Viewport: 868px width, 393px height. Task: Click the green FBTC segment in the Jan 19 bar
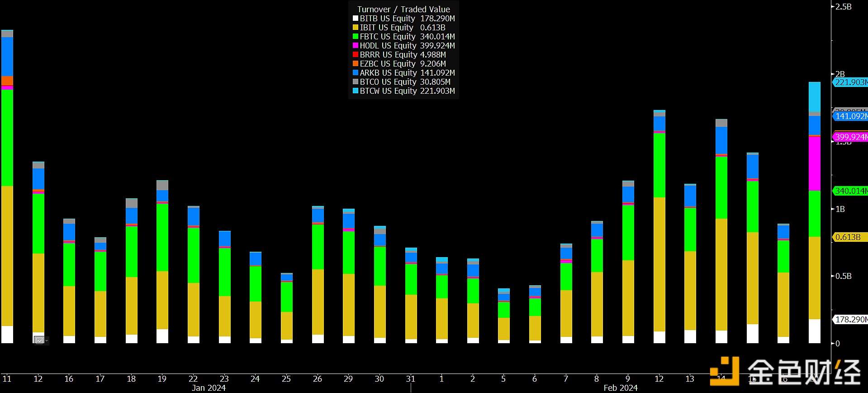[162, 237]
